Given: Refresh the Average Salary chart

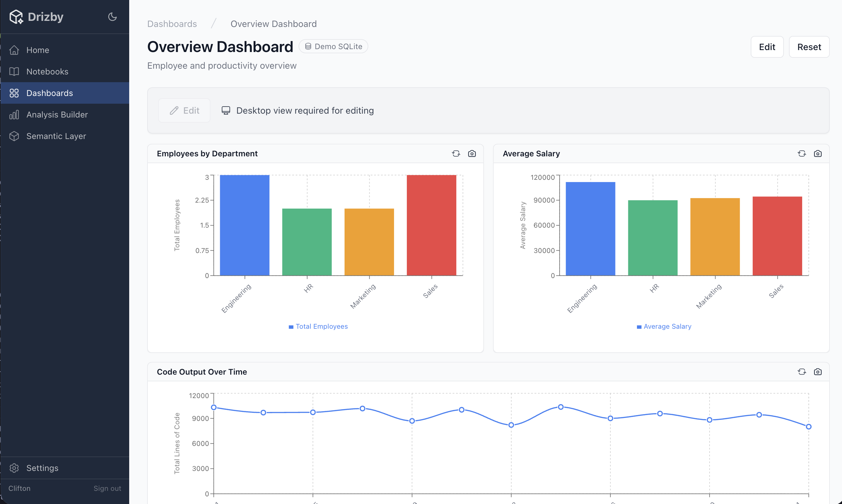Looking at the screenshot, I should [x=802, y=153].
